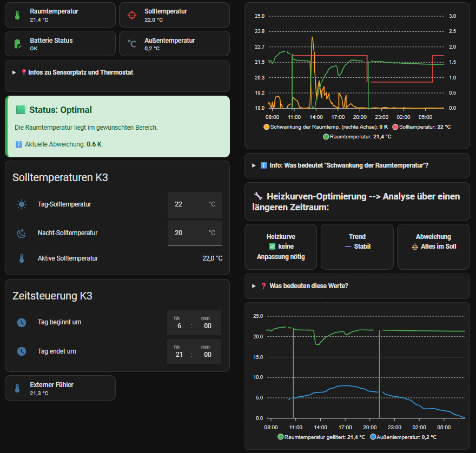The width and height of the screenshot is (476, 453).
Task: Select the Abweichung 'Alles im Soll' card
Action: (434, 246)
